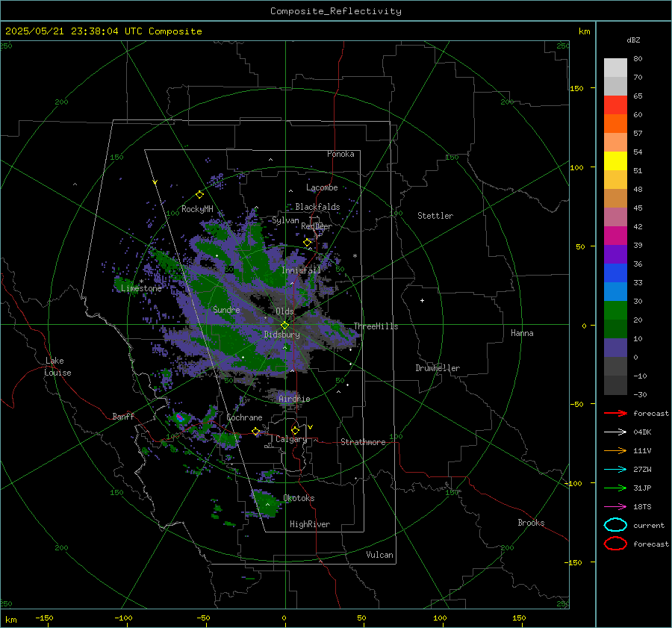Click the Stettler city label

435,216
